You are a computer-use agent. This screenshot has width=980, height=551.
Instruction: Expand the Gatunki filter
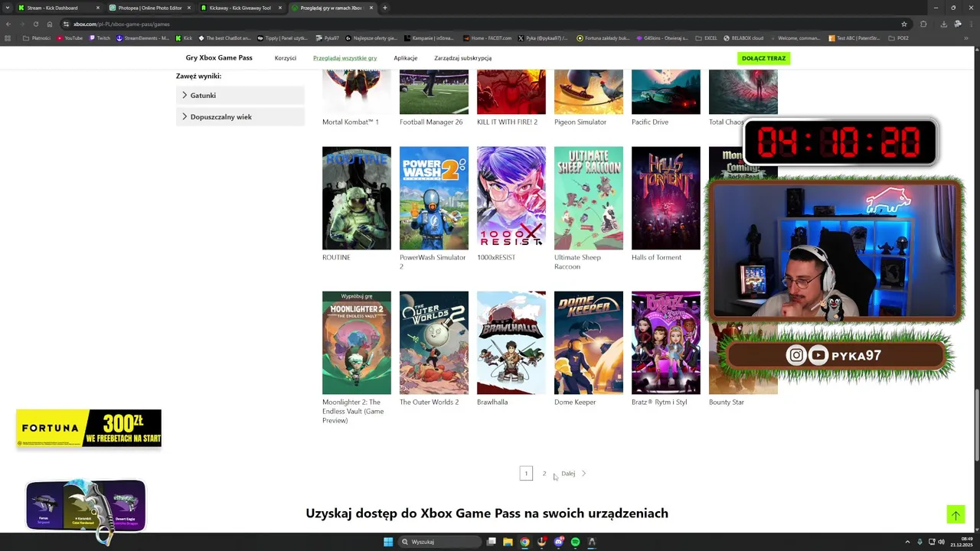pos(240,96)
